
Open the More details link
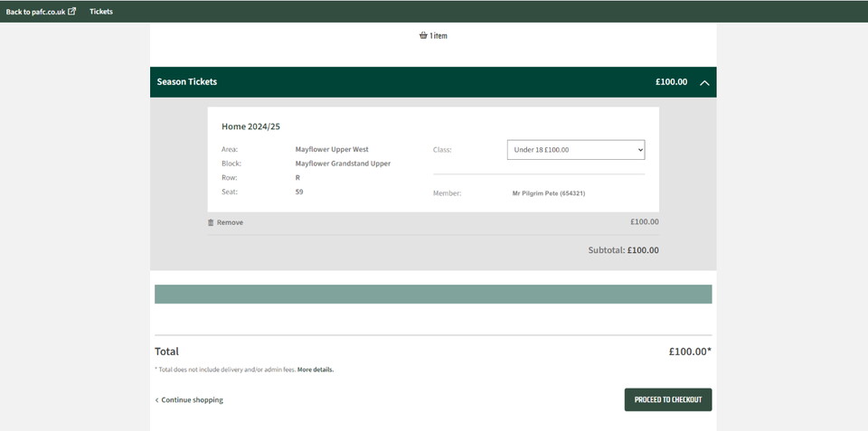tap(316, 370)
